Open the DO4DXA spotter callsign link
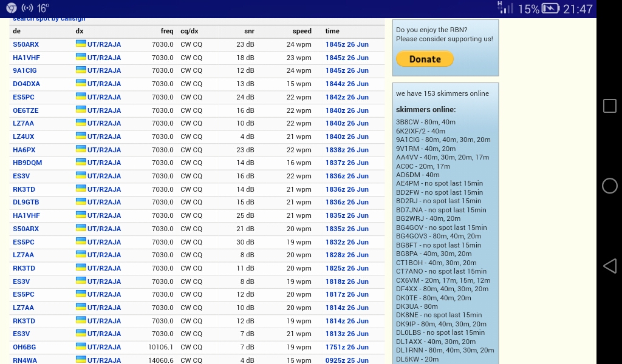The width and height of the screenshot is (622, 364). (26, 84)
